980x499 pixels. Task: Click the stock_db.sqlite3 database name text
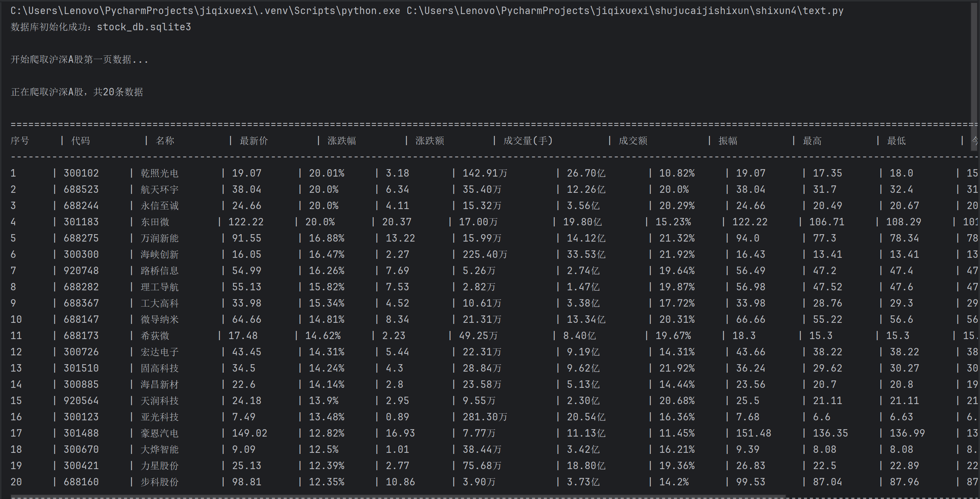(144, 27)
